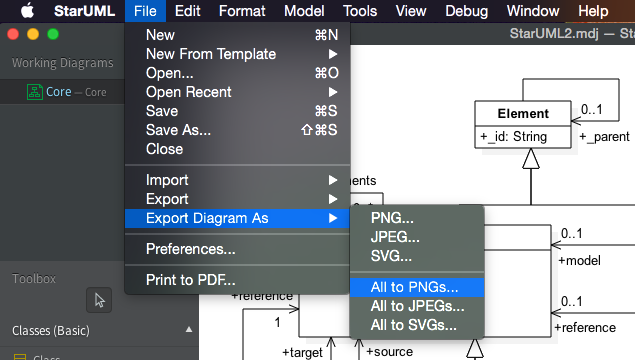Select the Core working diagram entry
This screenshot has height=360, width=635.
coord(62,92)
